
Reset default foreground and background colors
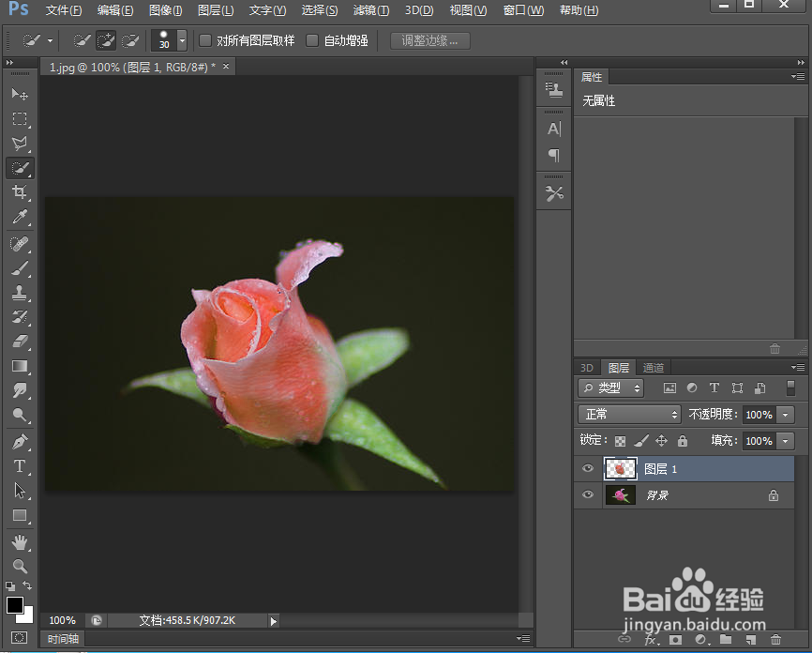(10, 586)
